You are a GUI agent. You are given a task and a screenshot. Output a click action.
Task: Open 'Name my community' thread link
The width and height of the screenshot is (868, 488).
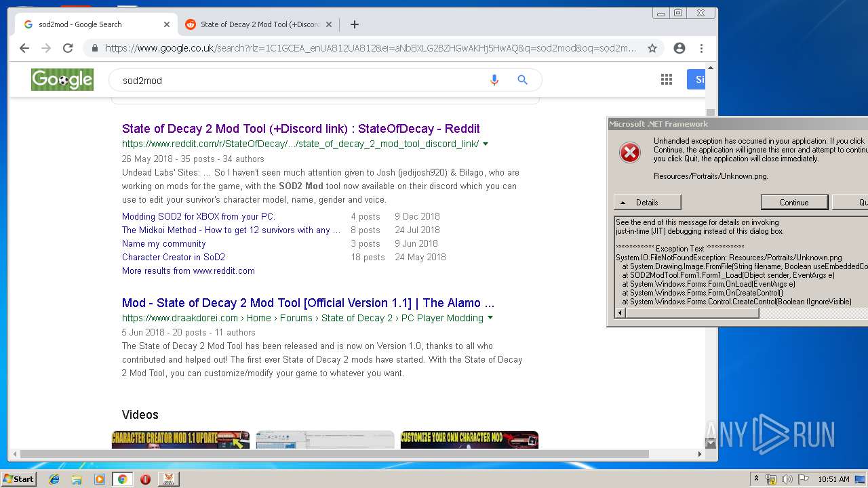click(x=164, y=244)
